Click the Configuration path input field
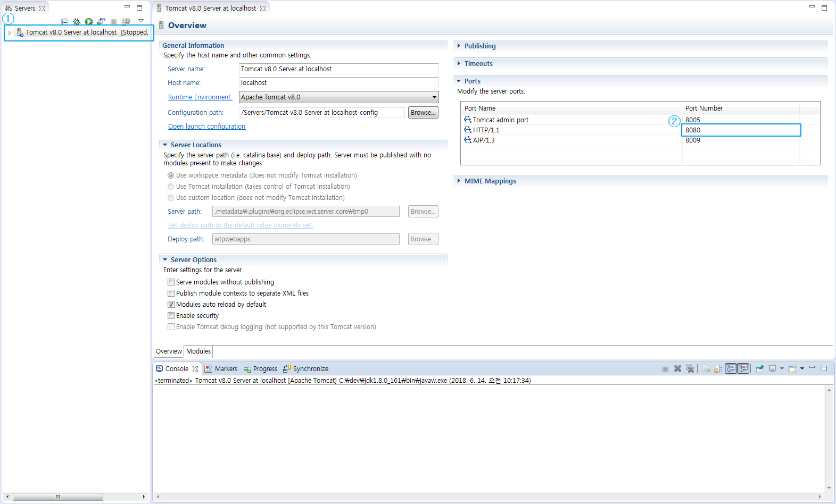Screen dimensions: 836x504 (322, 113)
